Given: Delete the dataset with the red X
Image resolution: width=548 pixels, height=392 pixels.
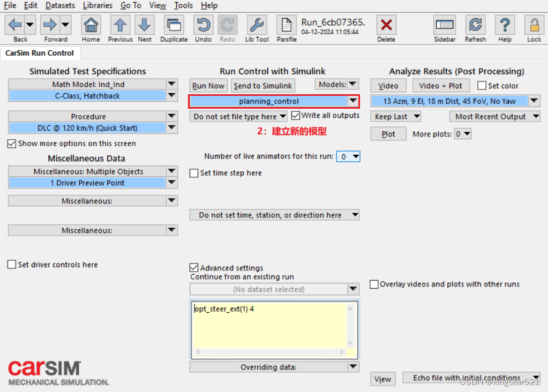Looking at the screenshot, I should [386, 25].
